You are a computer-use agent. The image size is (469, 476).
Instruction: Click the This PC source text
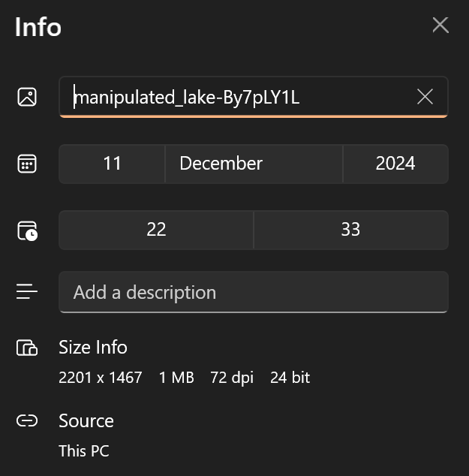pyautogui.click(x=84, y=452)
